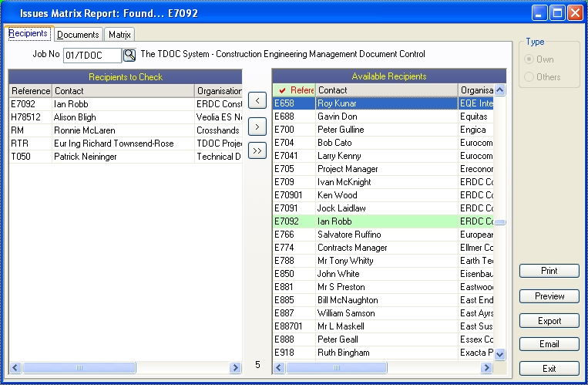Click the Recipients to Check horizontal scrollbar thumb
588x385 pixels.
point(79,368)
